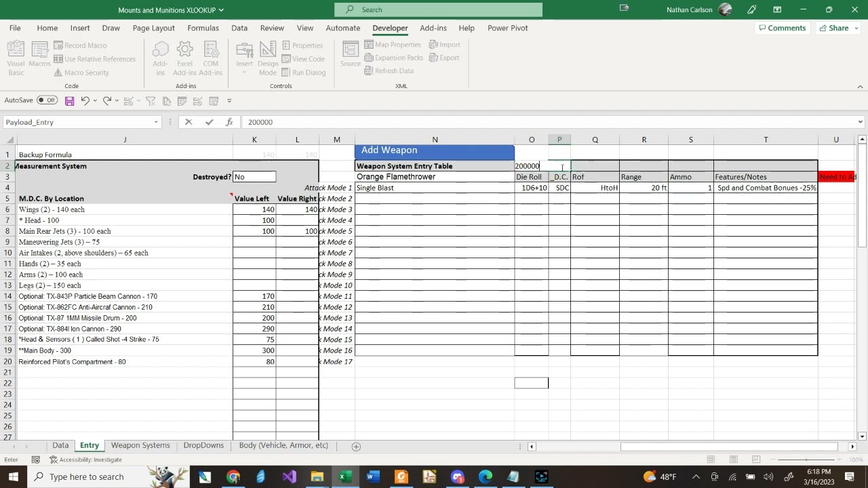Viewport: 868px width, 488px height.
Task: Start Record Macro
Action: (x=80, y=45)
